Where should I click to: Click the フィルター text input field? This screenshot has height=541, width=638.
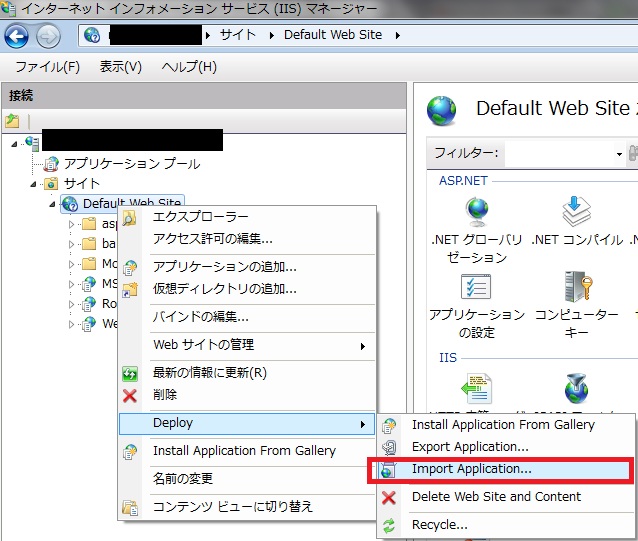(x=559, y=154)
